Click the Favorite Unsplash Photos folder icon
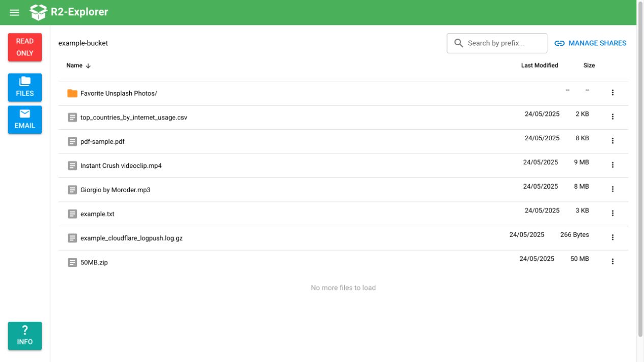 (72, 94)
